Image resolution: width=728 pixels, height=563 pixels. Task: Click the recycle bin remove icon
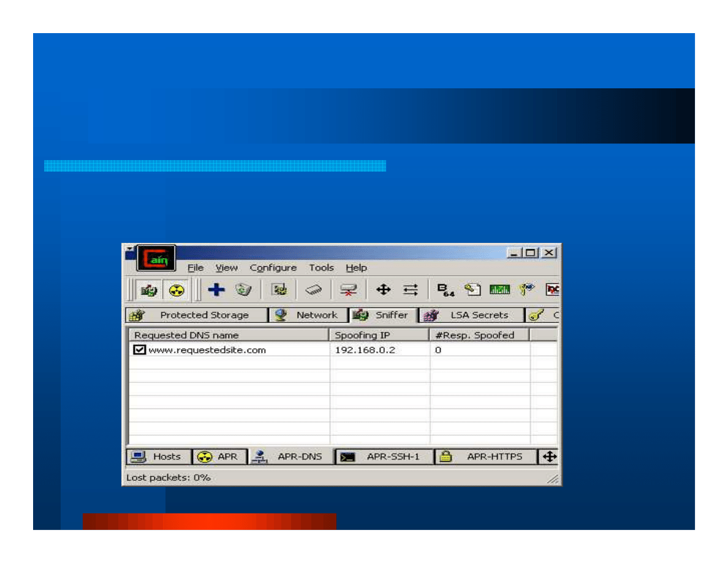(x=243, y=289)
